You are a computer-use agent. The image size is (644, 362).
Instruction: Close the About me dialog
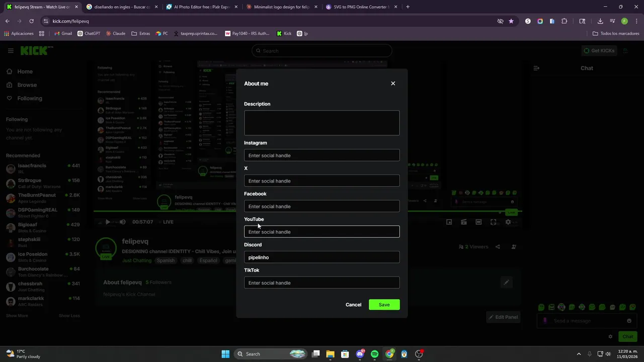click(x=393, y=83)
